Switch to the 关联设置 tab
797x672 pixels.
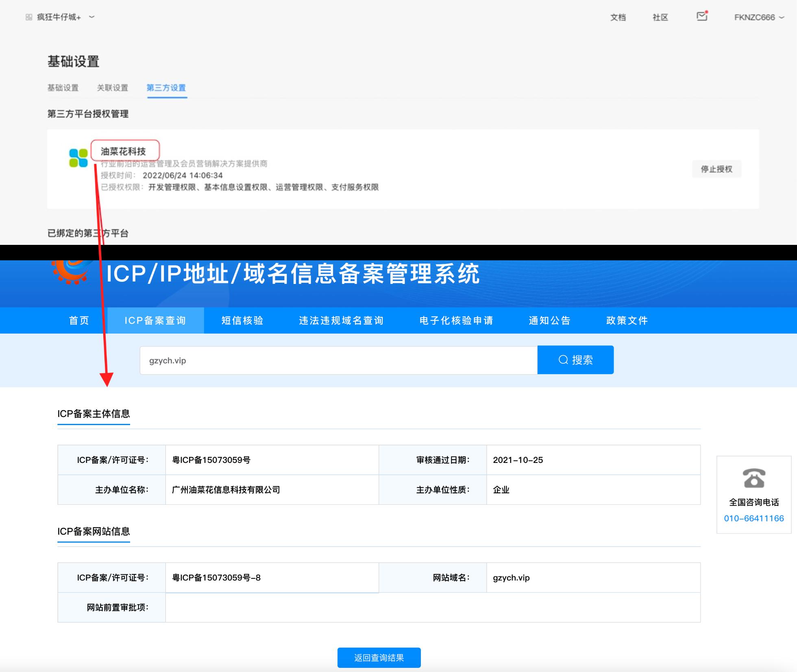[113, 88]
